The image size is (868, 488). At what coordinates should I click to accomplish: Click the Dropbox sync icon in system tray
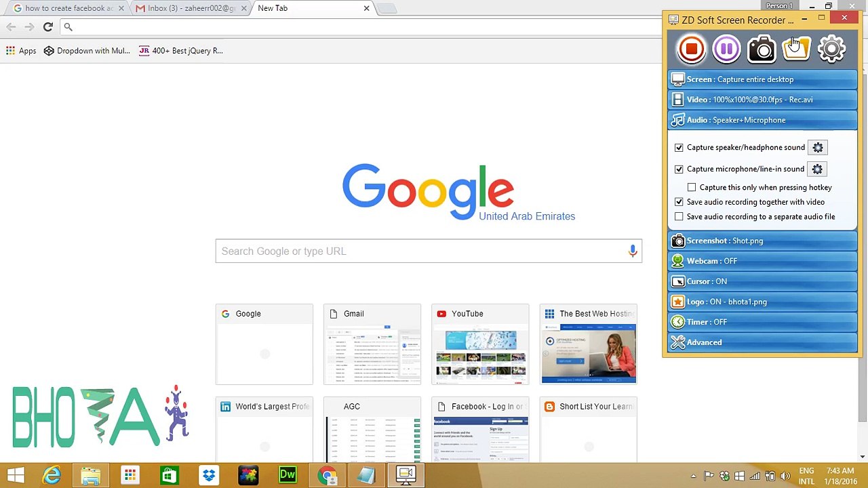coord(724,476)
